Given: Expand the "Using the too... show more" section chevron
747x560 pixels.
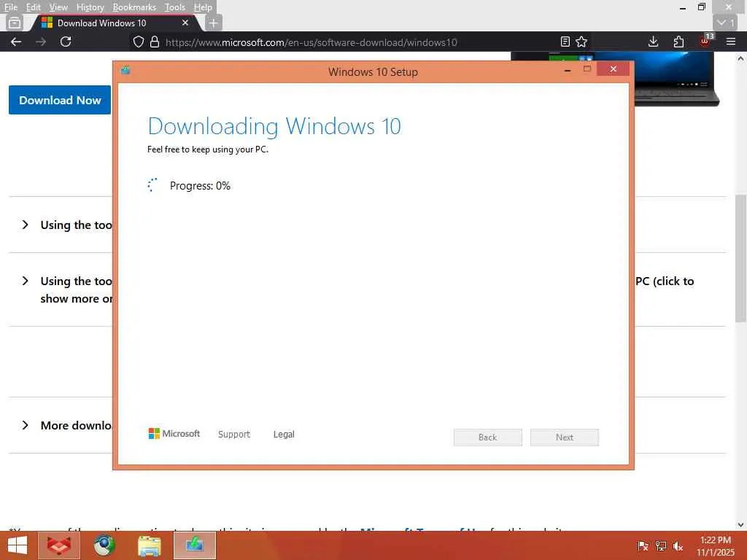Looking at the screenshot, I should click(26, 281).
